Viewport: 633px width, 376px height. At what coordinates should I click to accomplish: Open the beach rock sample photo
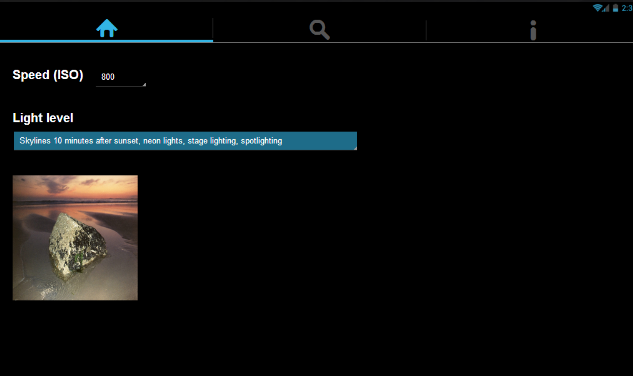click(75, 237)
